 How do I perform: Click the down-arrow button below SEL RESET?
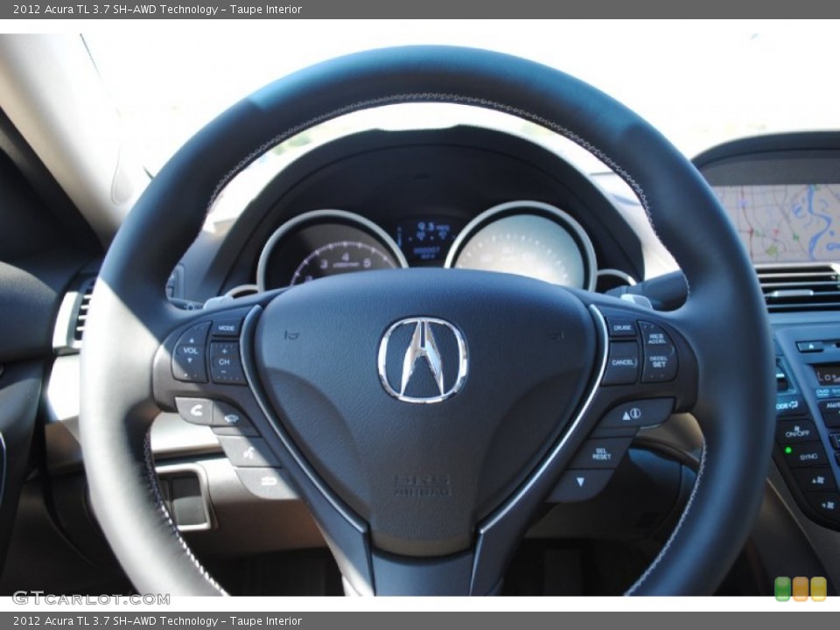pos(580,483)
